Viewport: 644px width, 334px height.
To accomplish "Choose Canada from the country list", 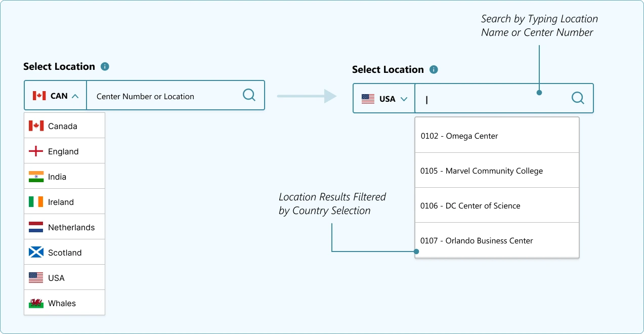I will pyautogui.click(x=64, y=126).
